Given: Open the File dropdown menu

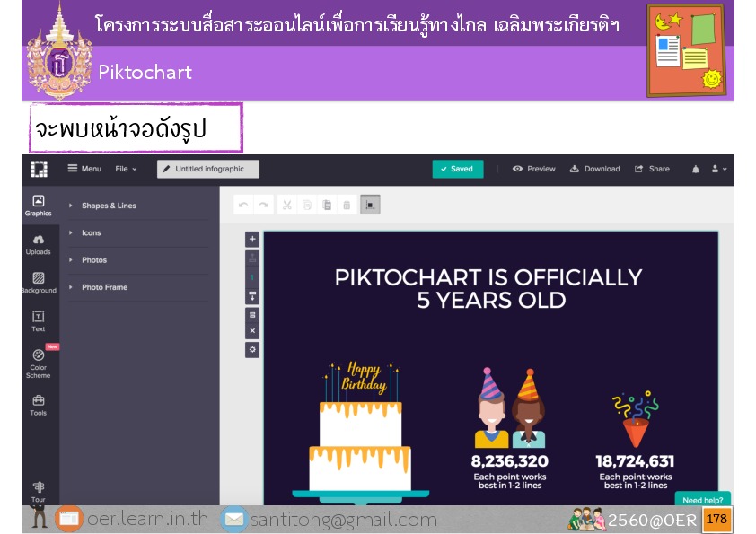Looking at the screenshot, I should coord(126,169).
